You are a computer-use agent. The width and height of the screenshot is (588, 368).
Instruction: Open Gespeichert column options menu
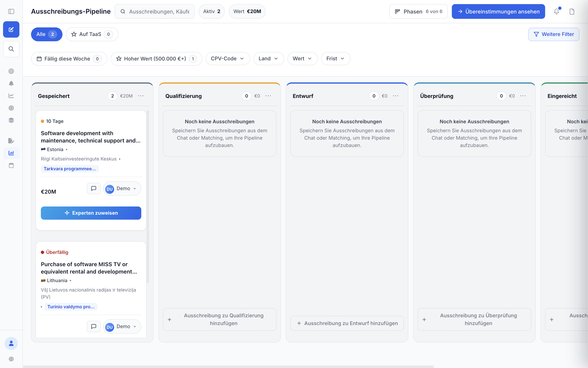(141, 96)
